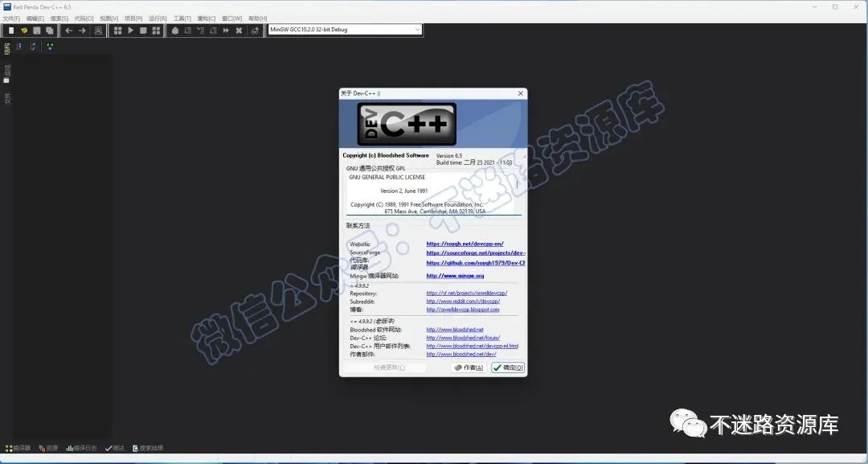
Task: Click the first sort icon in class browser
Action: [20, 47]
